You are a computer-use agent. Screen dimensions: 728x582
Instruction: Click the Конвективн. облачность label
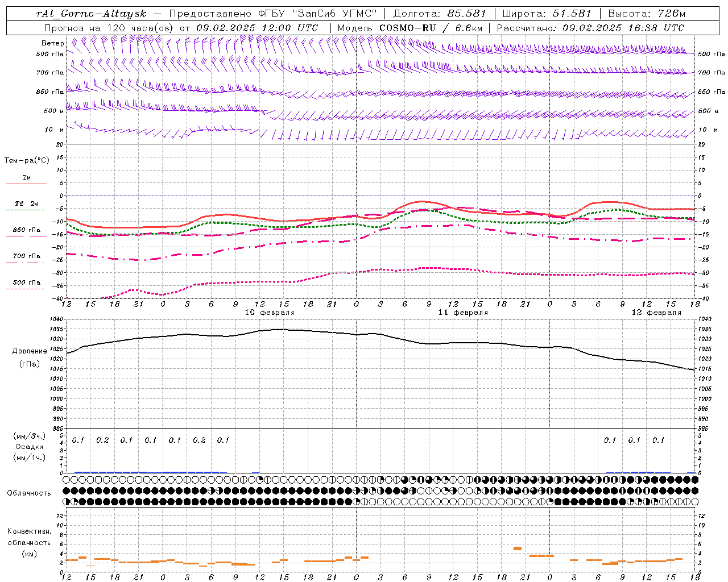(29, 537)
